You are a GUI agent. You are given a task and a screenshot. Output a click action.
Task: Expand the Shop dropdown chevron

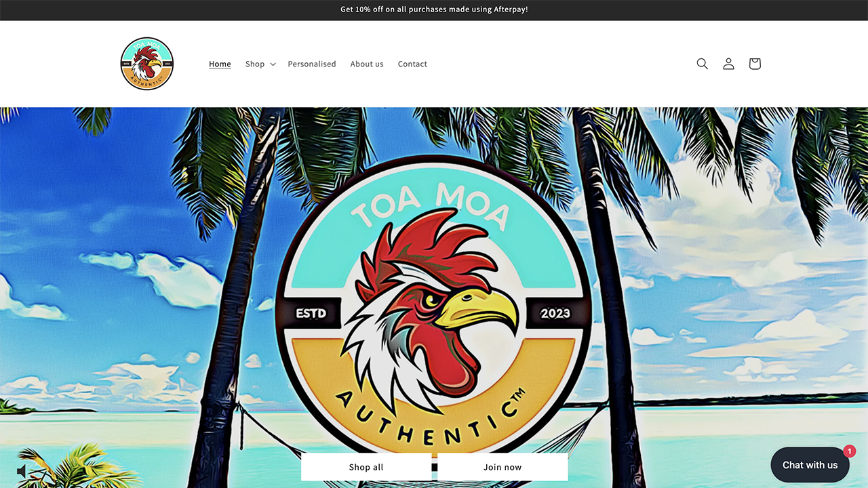click(273, 64)
